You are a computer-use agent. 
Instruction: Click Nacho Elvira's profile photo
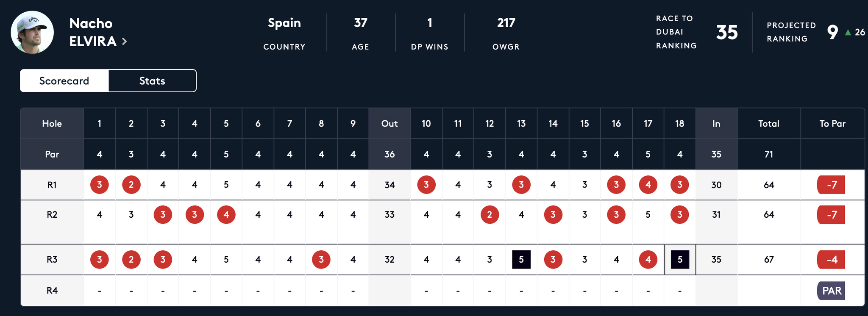pyautogui.click(x=32, y=32)
